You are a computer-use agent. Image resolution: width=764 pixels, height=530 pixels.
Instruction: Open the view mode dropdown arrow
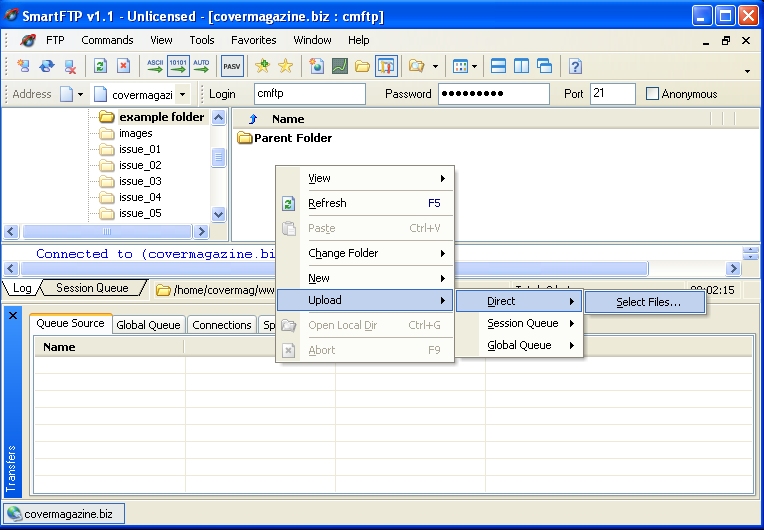(474, 66)
